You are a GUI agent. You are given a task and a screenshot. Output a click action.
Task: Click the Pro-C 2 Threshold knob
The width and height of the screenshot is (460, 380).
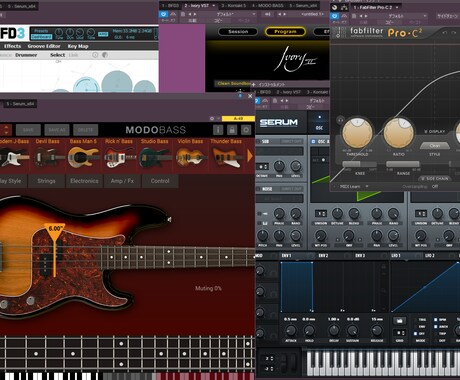[357, 133]
